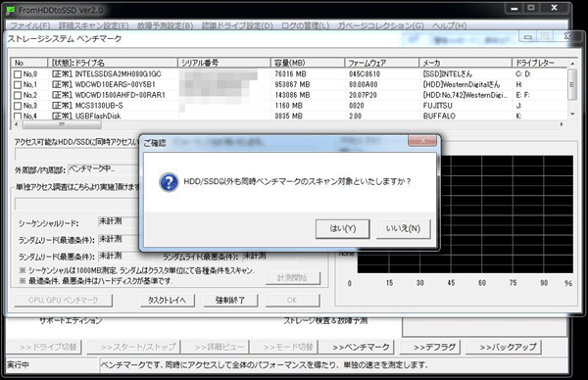Click the [状態]:ドライブ名 column header

(113, 63)
